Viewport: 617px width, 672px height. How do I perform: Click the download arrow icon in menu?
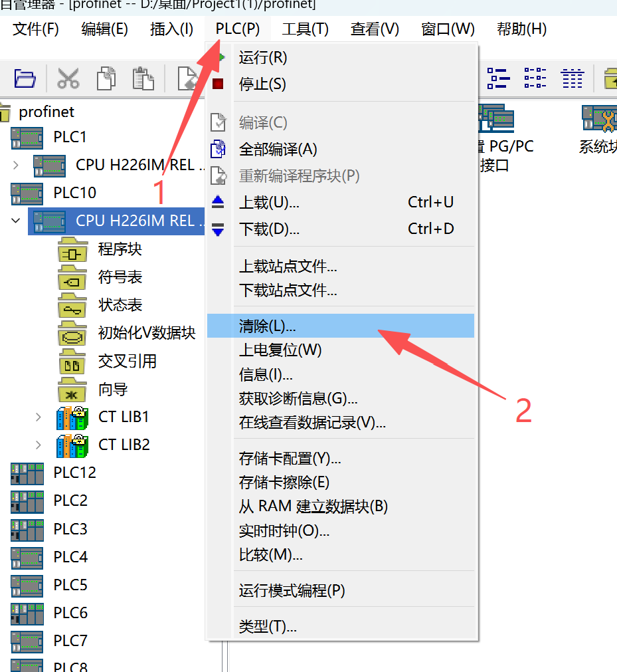(x=218, y=229)
